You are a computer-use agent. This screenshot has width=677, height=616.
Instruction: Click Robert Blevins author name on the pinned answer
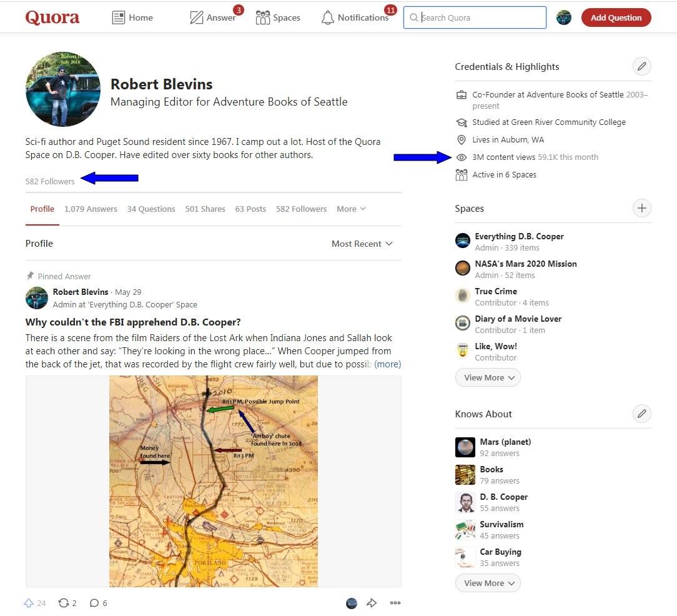click(x=81, y=292)
